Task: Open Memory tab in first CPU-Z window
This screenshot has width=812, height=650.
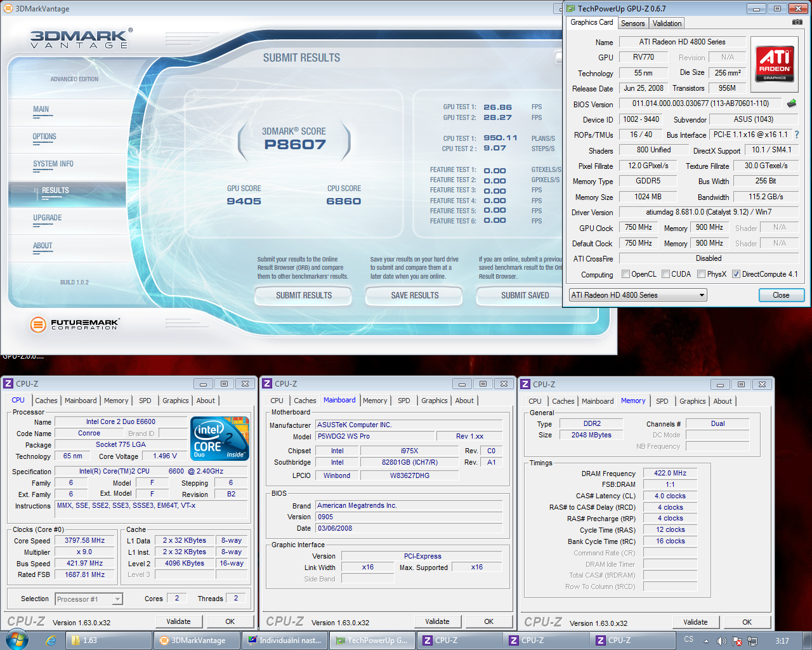Action: point(116,401)
